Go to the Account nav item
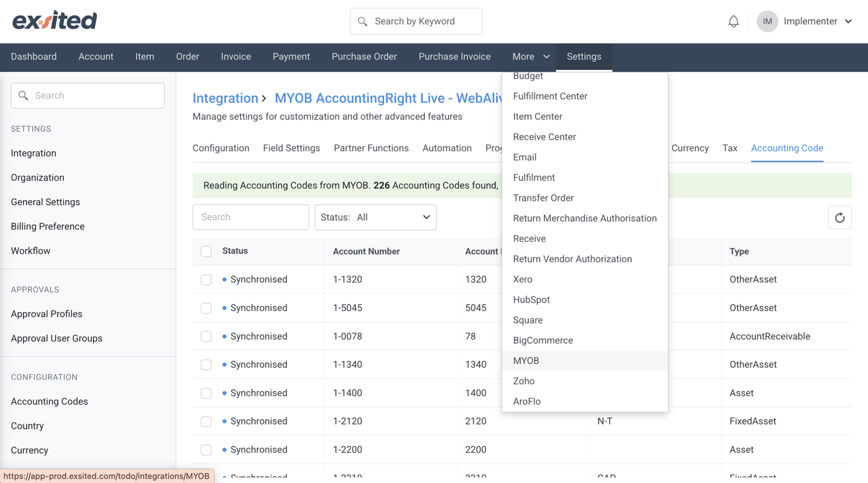The height and width of the screenshot is (483, 868). point(96,57)
